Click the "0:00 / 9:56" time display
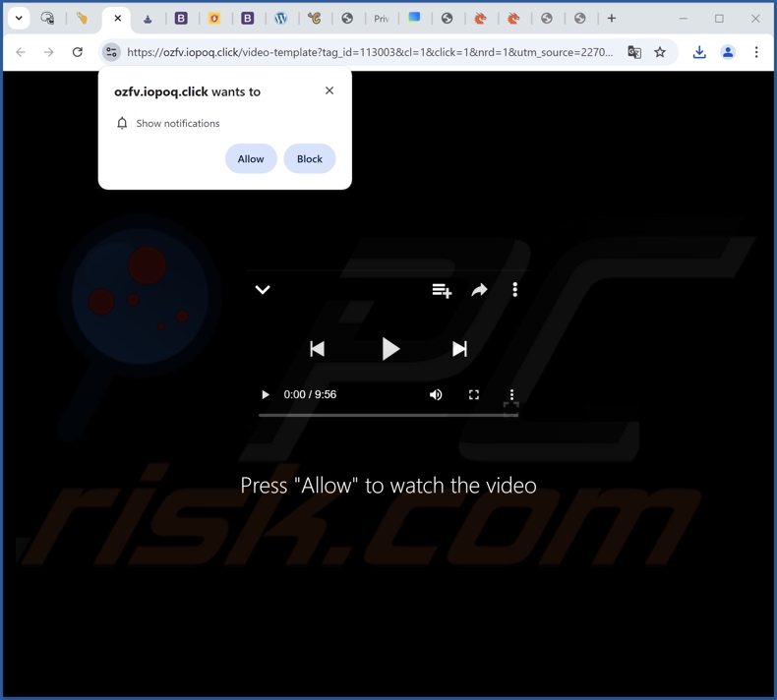 point(310,394)
